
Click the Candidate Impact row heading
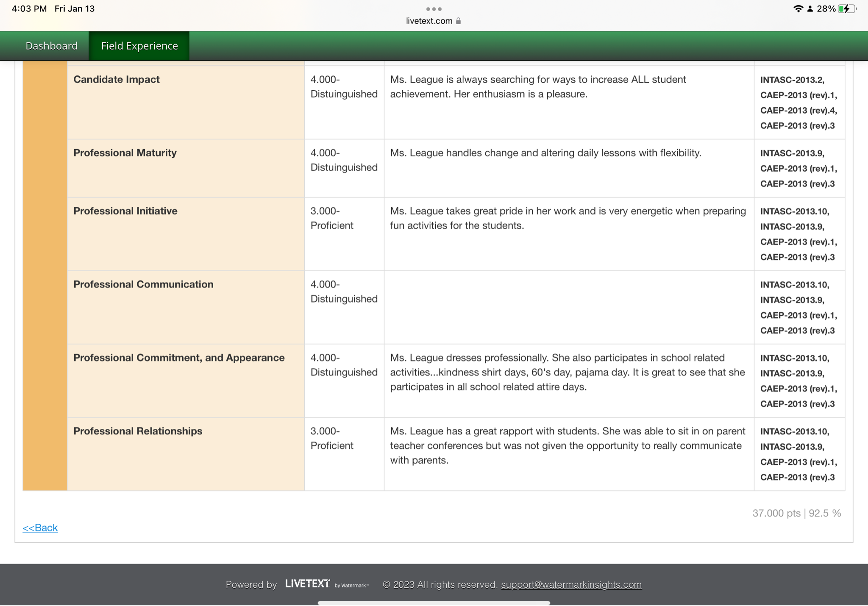(x=117, y=79)
